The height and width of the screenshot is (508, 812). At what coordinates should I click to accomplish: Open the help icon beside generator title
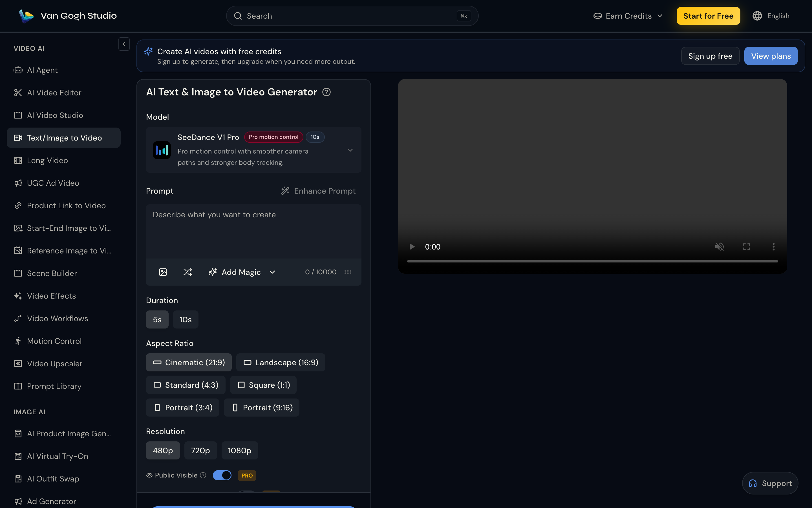(326, 92)
